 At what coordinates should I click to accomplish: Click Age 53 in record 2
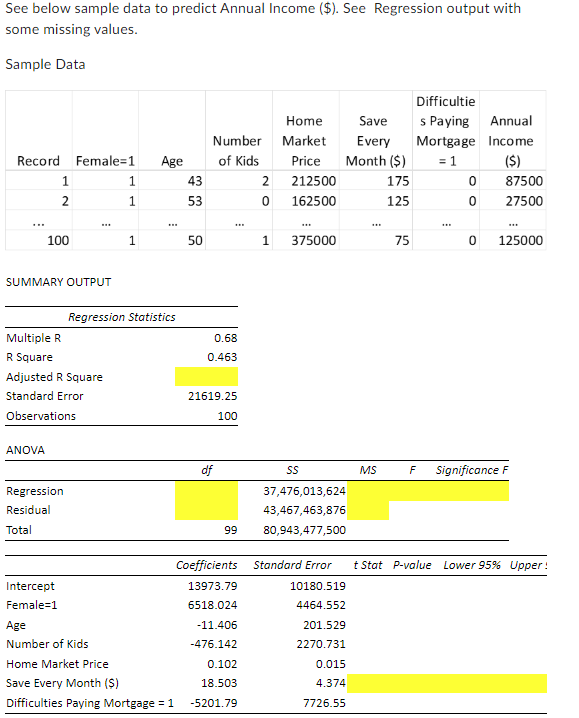click(x=195, y=201)
